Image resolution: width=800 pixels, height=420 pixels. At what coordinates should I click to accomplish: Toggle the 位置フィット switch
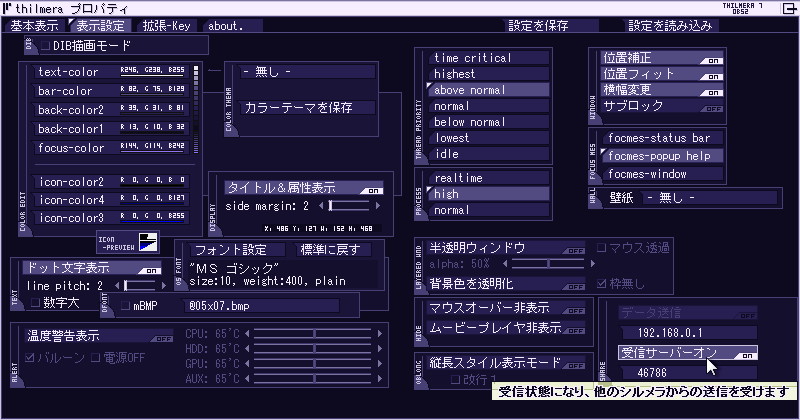point(662,74)
